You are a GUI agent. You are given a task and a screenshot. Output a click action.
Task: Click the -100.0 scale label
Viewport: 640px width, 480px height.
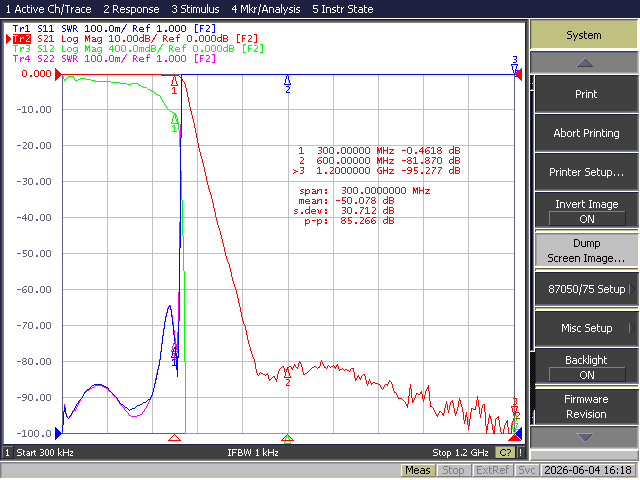point(34,433)
